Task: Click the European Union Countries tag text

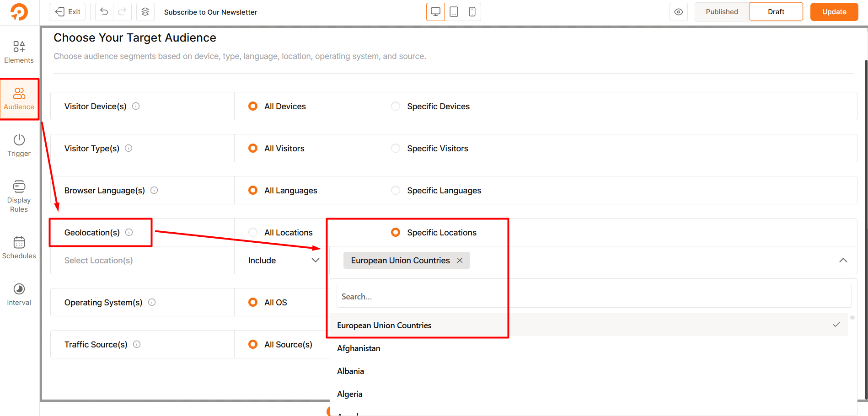Action: pyautogui.click(x=400, y=260)
